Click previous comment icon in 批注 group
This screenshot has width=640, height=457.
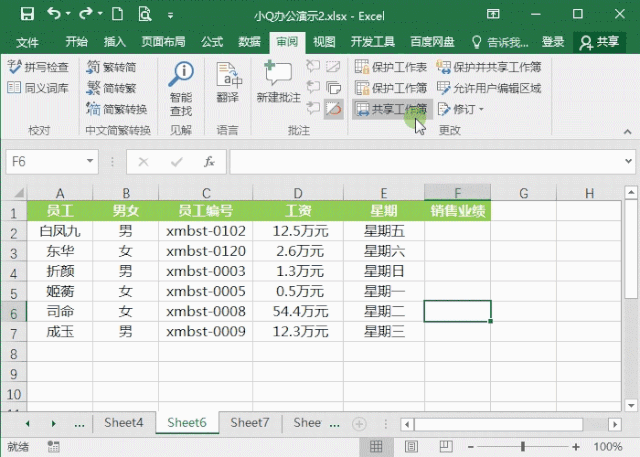[313, 87]
